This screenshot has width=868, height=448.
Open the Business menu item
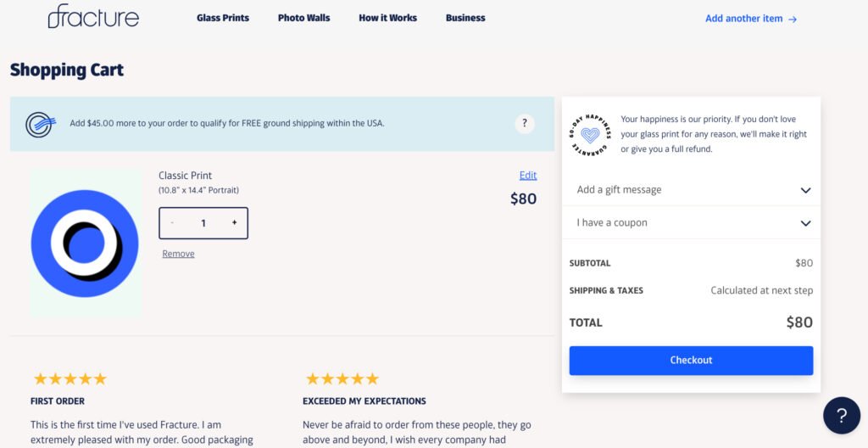pos(465,18)
